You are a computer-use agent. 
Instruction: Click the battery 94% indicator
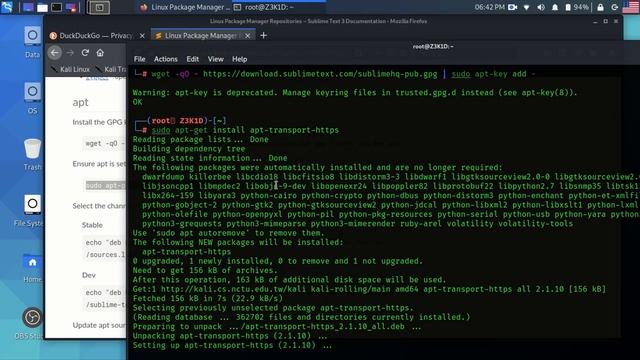pyautogui.click(x=577, y=7)
